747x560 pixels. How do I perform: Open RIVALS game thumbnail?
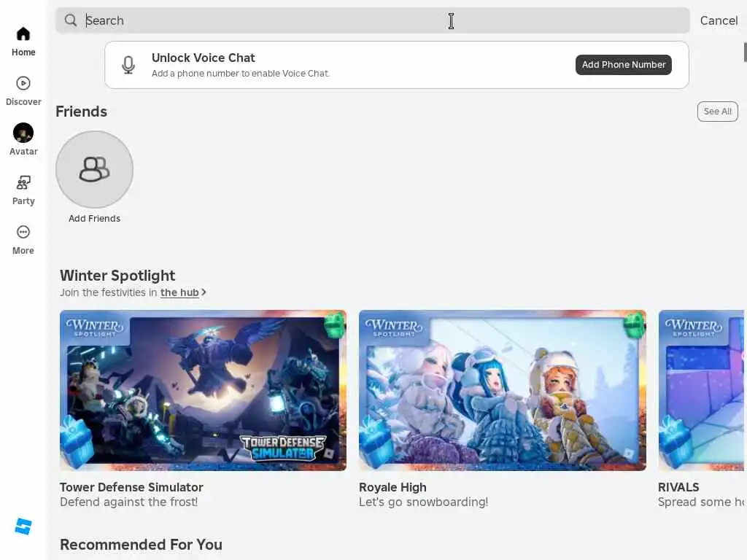(701, 391)
